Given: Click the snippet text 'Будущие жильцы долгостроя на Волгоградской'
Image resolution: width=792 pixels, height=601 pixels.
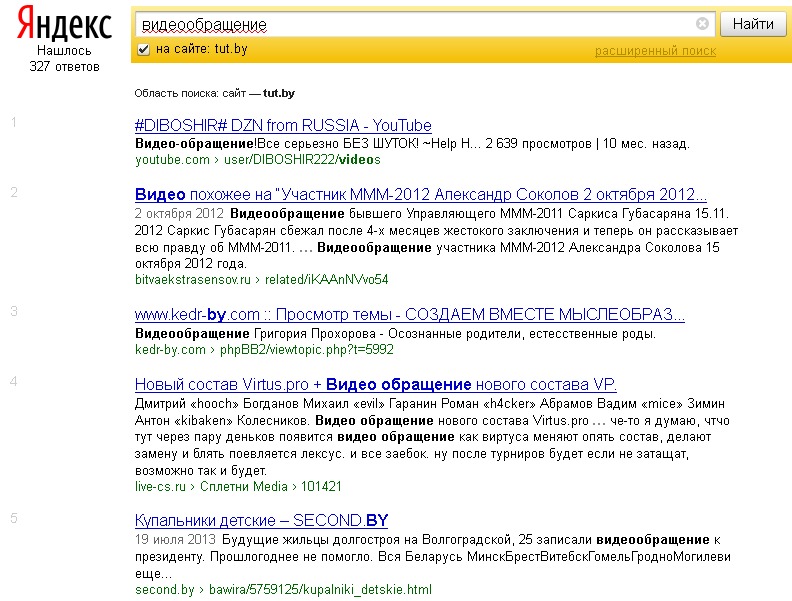Looking at the screenshot, I should [367, 539].
